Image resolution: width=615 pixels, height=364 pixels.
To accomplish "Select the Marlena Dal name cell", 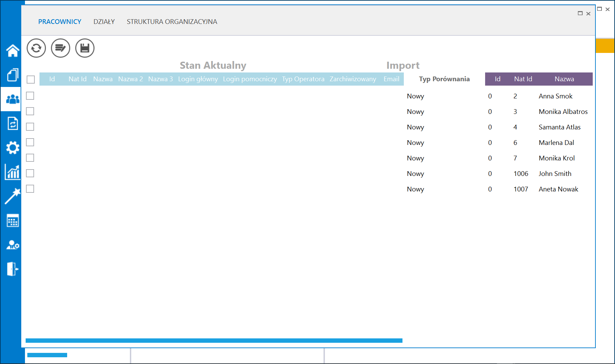I will pos(556,143).
